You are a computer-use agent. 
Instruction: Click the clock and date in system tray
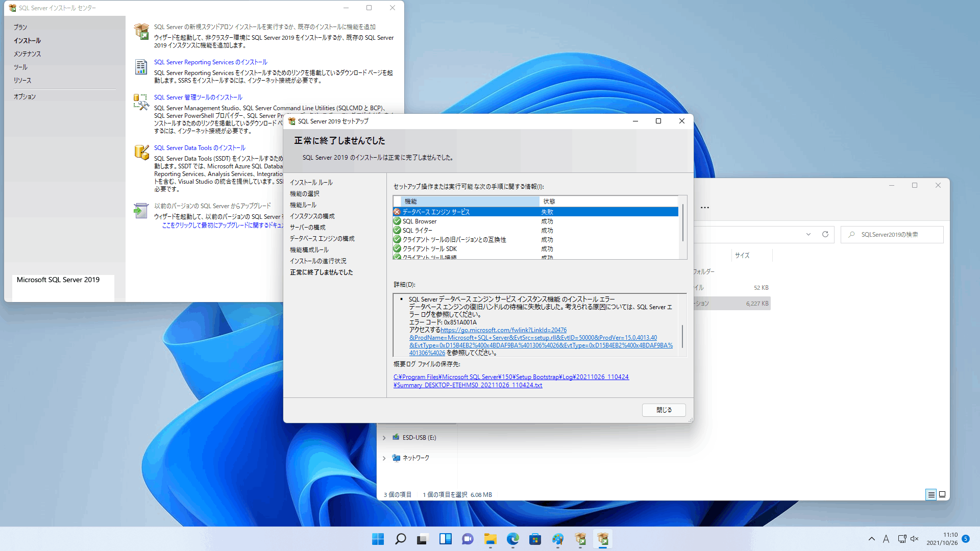tap(942, 539)
